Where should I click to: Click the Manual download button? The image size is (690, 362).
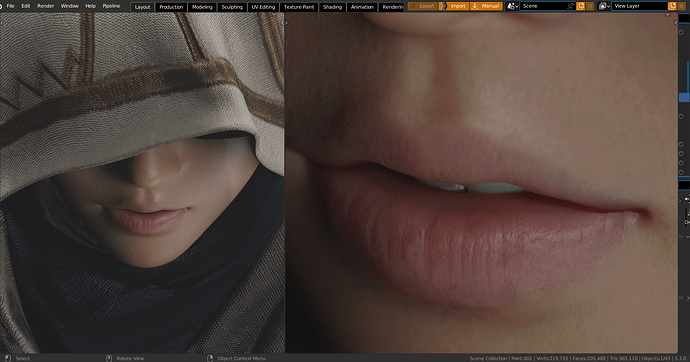[486, 6]
